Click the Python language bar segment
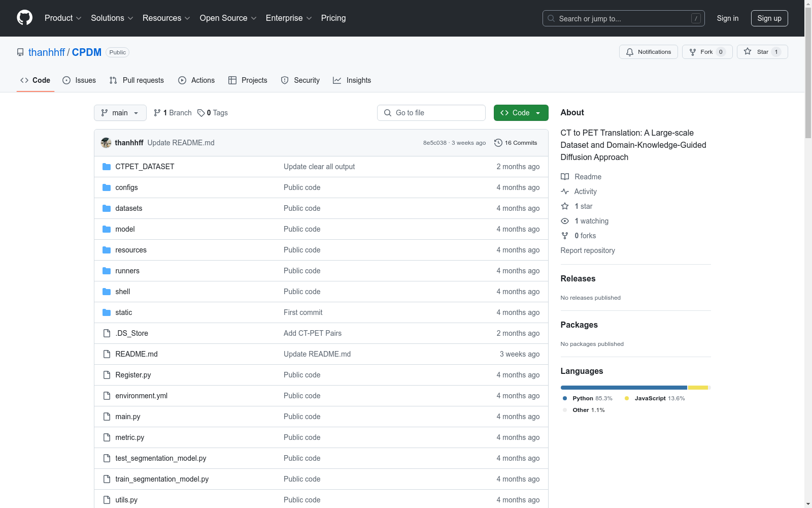 (x=624, y=388)
